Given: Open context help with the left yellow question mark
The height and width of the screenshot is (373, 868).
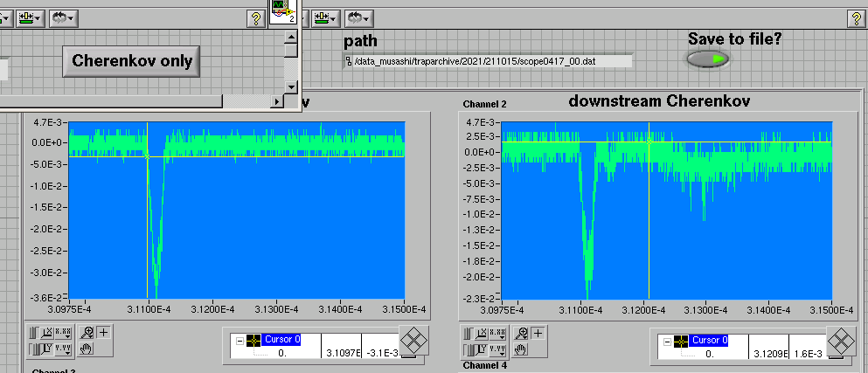Looking at the screenshot, I should click(256, 17).
